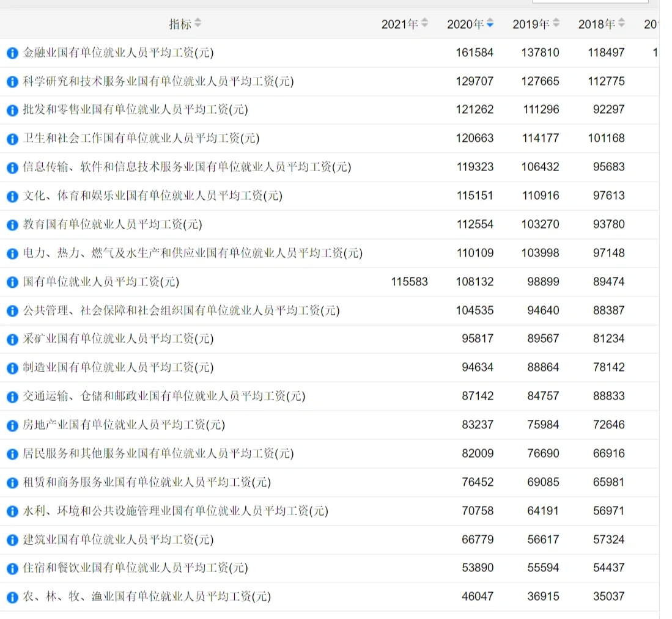The image size is (672, 619).
Task: Select the value 114177 in 卫生和社会工作 row
Action: pyautogui.click(x=541, y=138)
